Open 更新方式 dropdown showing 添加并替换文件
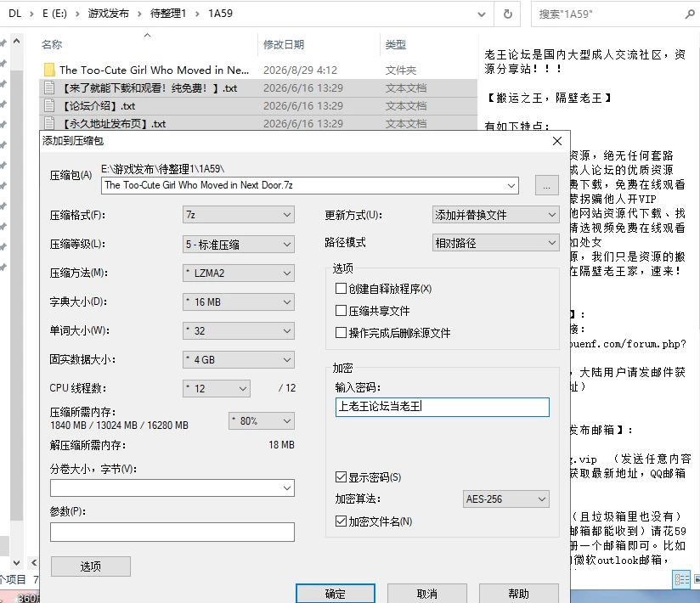 (x=495, y=215)
